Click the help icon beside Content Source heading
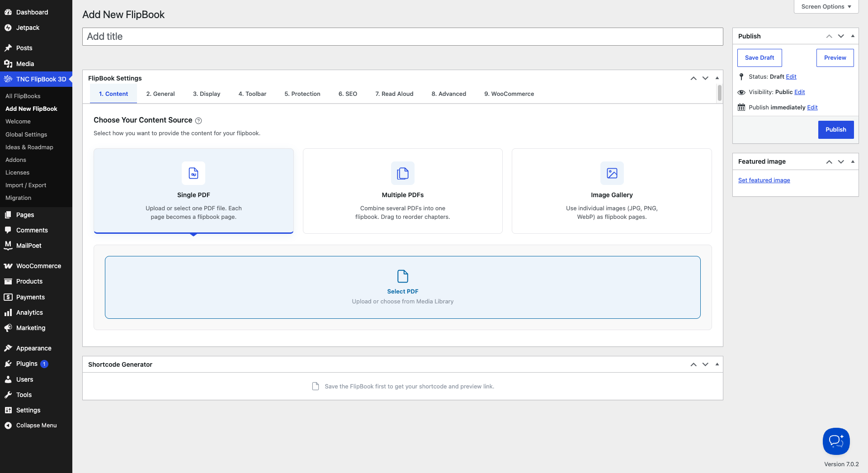Image resolution: width=868 pixels, height=473 pixels. [x=198, y=121]
